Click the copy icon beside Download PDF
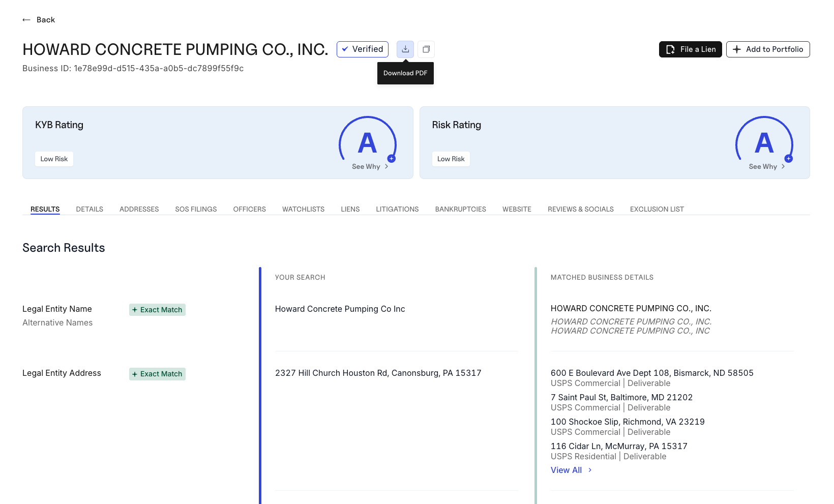This screenshot has height=504, width=834. pos(426,49)
